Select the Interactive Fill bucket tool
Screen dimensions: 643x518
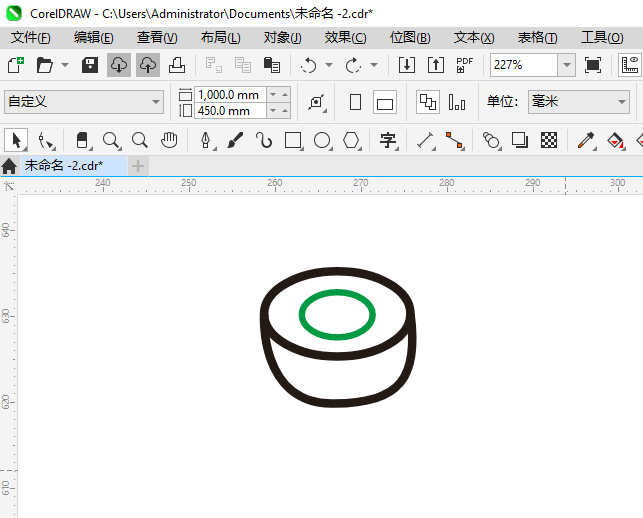tap(616, 140)
